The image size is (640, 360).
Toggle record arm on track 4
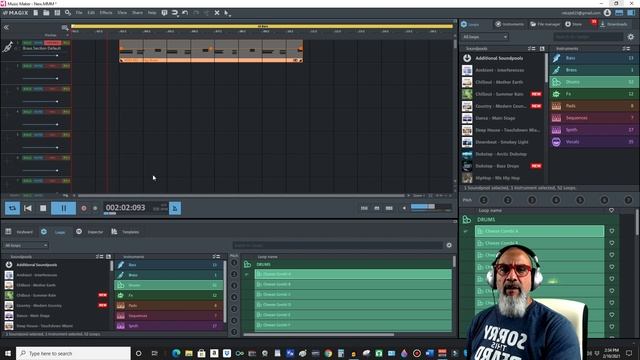pos(52,111)
